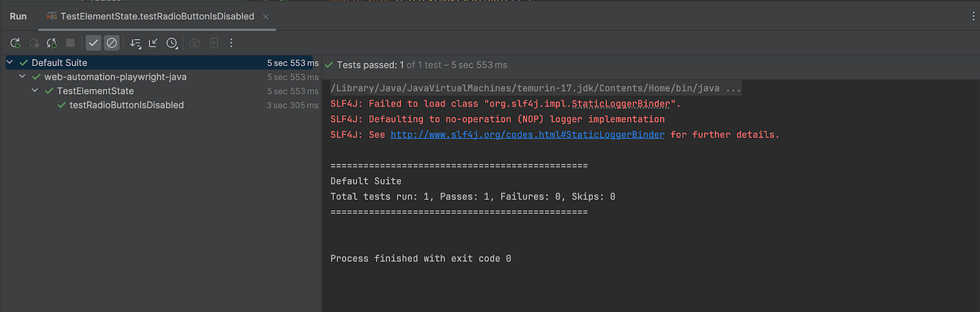This screenshot has width=980, height=312.
Task: Toggle Show Ignored tests button
Action: click(111, 43)
